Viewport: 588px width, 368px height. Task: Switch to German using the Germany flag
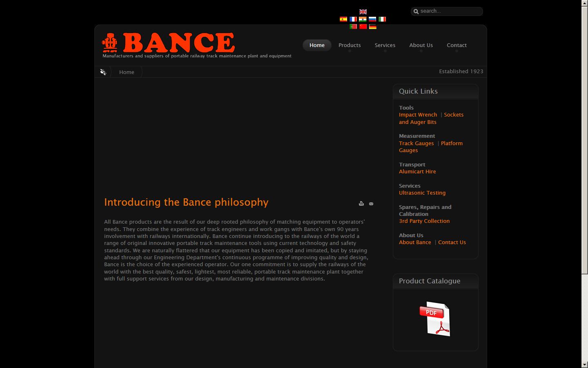click(x=372, y=26)
